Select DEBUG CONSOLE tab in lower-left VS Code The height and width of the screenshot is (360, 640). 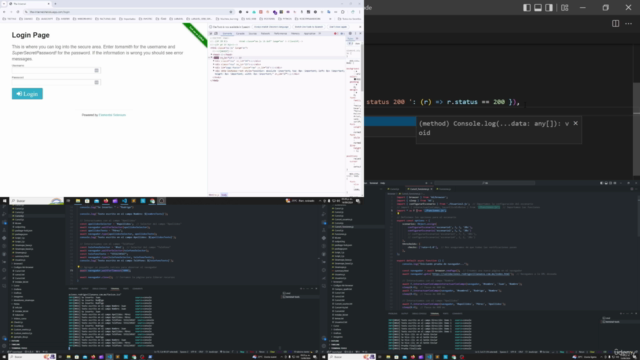(x=100, y=289)
